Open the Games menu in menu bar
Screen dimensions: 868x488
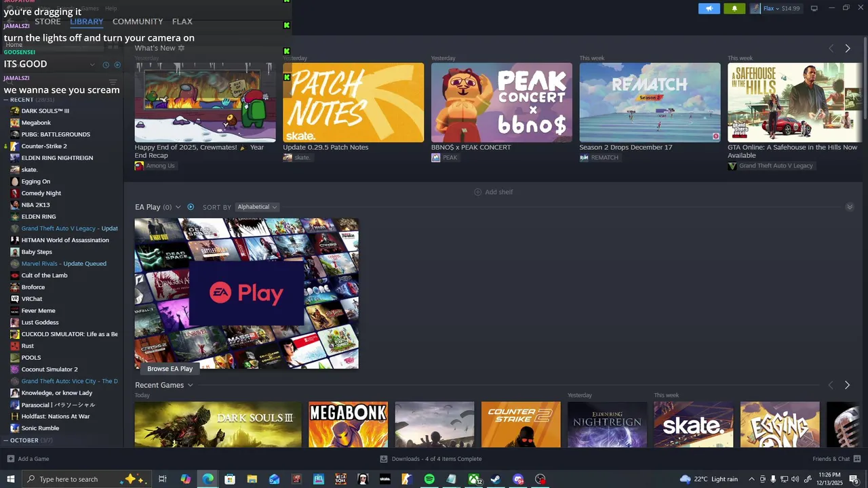pos(89,8)
